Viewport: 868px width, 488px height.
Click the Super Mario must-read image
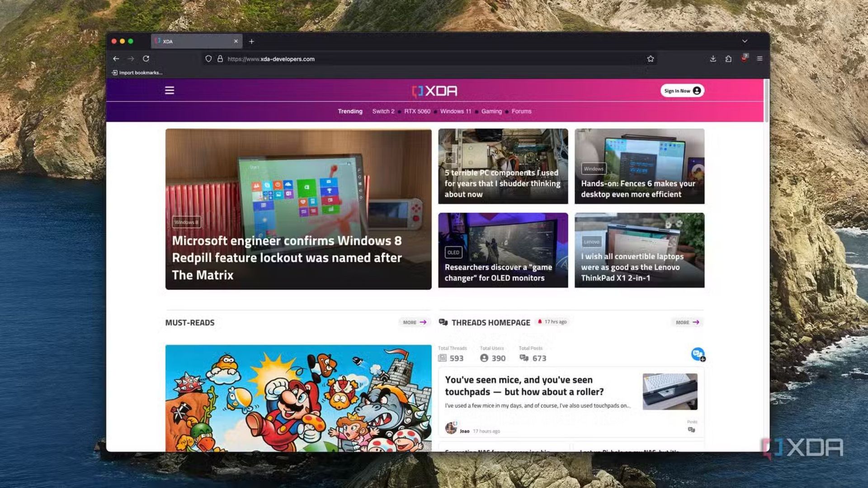click(x=298, y=398)
